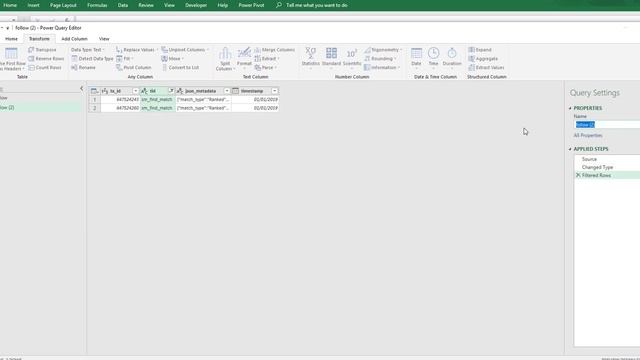Open the Parse dropdown

point(265,68)
